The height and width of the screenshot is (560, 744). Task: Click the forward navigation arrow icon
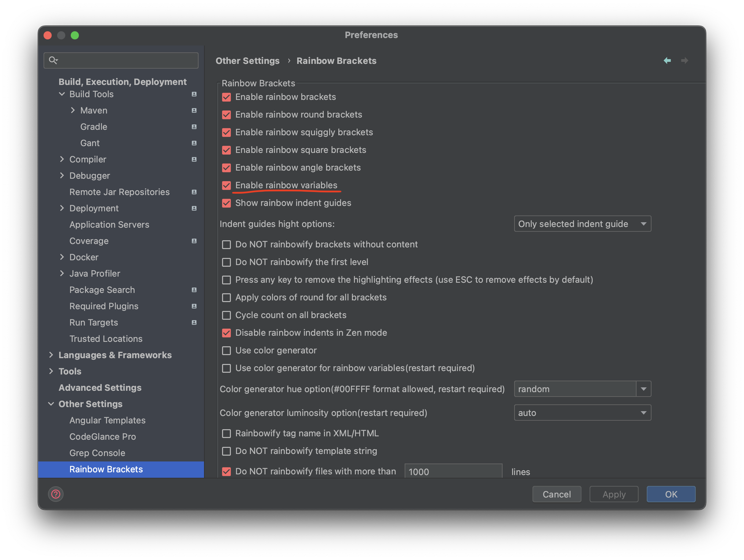pyautogui.click(x=684, y=60)
